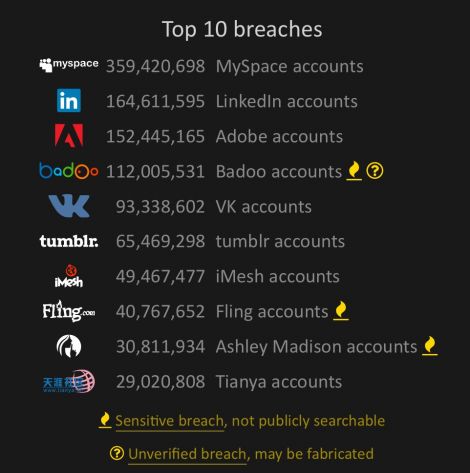Click the LinkedIn logo icon

pos(69,100)
